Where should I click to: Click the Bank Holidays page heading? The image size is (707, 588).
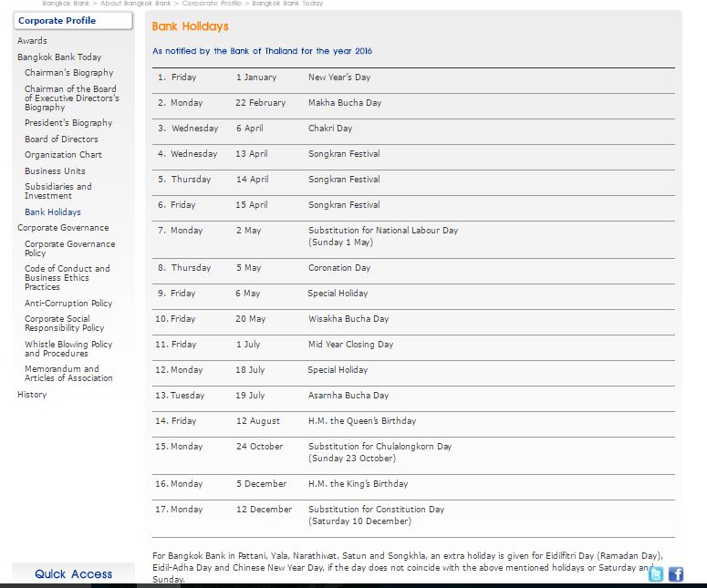pos(191,26)
